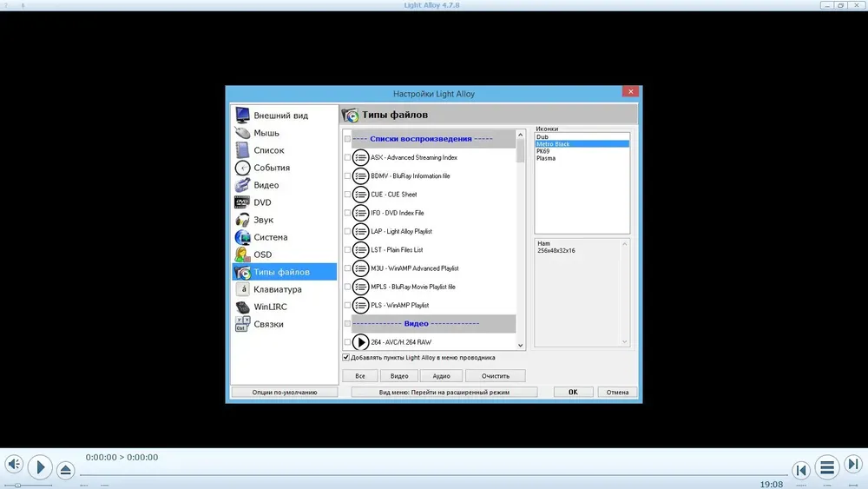Tick the IFO - DVD Index File checkbox
The image size is (868, 489).
pyautogui.click(x=347, y=213)
